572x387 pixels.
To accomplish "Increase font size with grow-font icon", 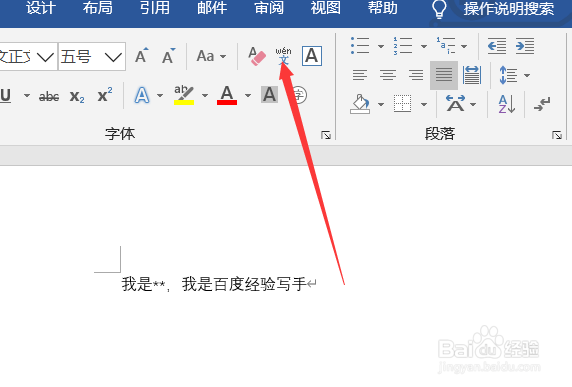I will (142, 56).
